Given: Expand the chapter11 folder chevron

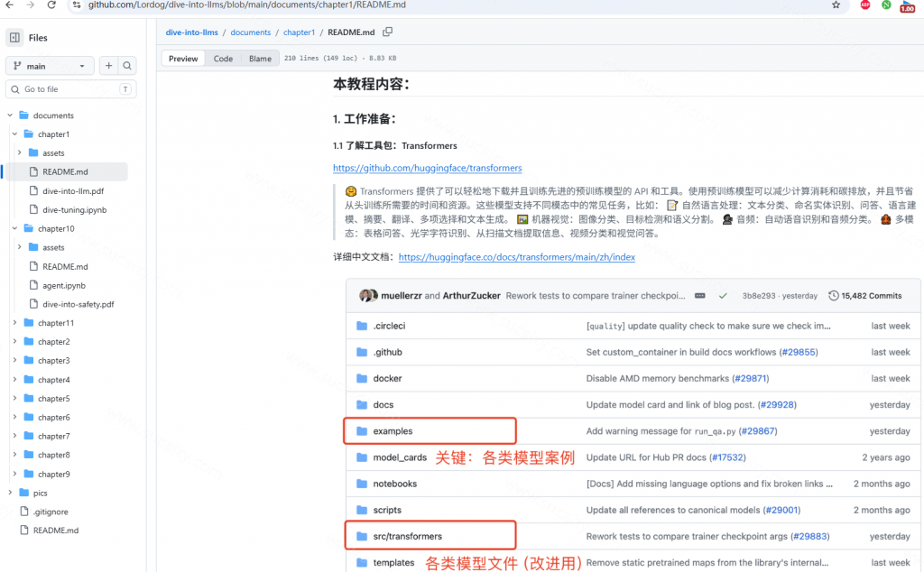Looking at the screenshot, I should [14, 323].
